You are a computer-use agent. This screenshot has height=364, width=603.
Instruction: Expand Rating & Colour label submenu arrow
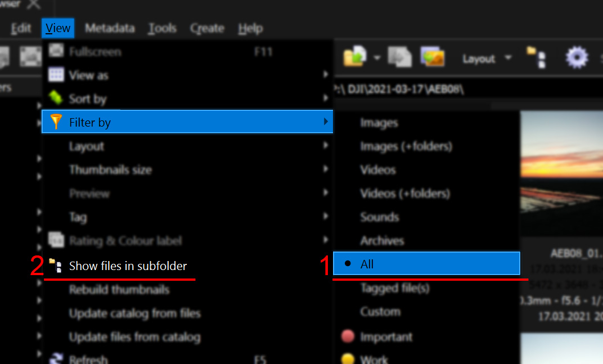pos(326,240)
